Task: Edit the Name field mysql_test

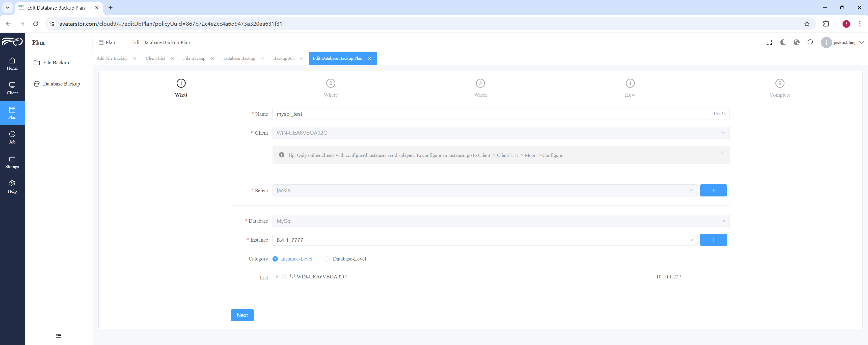Action: (x=501, y=114)
